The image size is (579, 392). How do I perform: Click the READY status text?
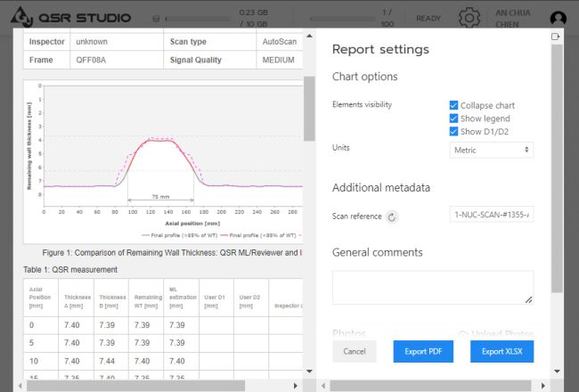point(428,19)
